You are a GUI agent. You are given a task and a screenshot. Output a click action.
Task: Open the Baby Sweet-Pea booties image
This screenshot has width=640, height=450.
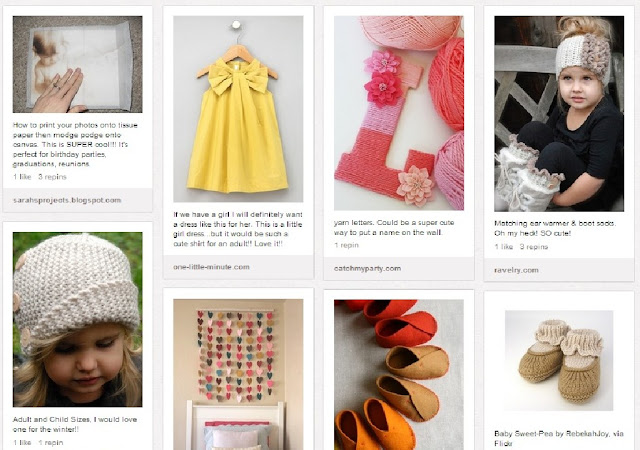point(559,360)
